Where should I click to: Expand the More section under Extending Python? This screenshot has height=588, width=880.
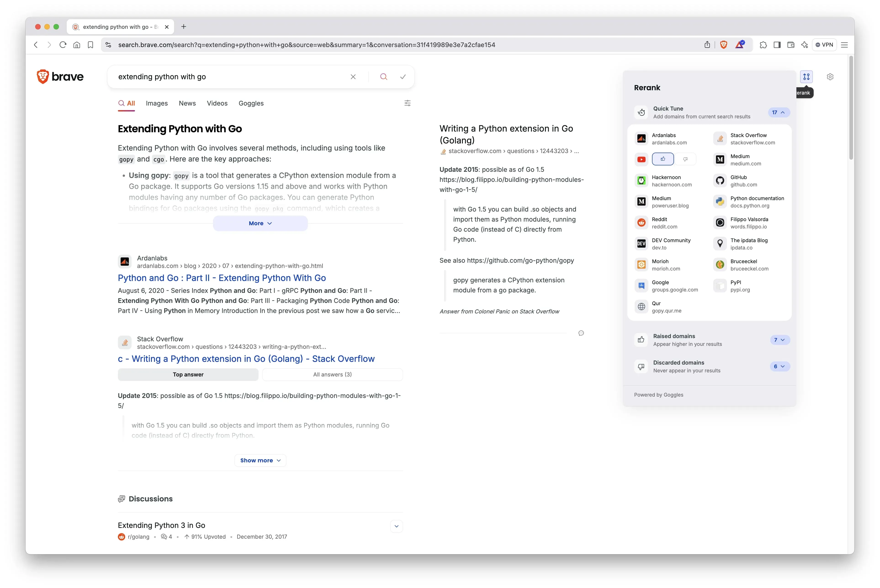coord(260,223)
